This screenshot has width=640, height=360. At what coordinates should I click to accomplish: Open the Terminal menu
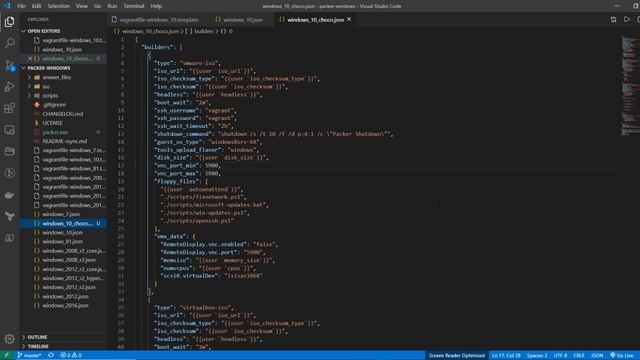click(x=133, y=6)
